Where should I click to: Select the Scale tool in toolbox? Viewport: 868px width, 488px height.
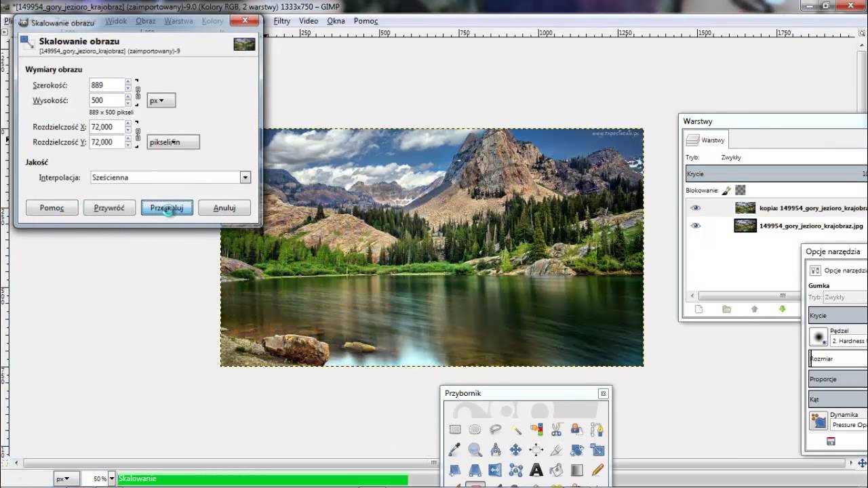pyautogui.click(x=597, y=449)
